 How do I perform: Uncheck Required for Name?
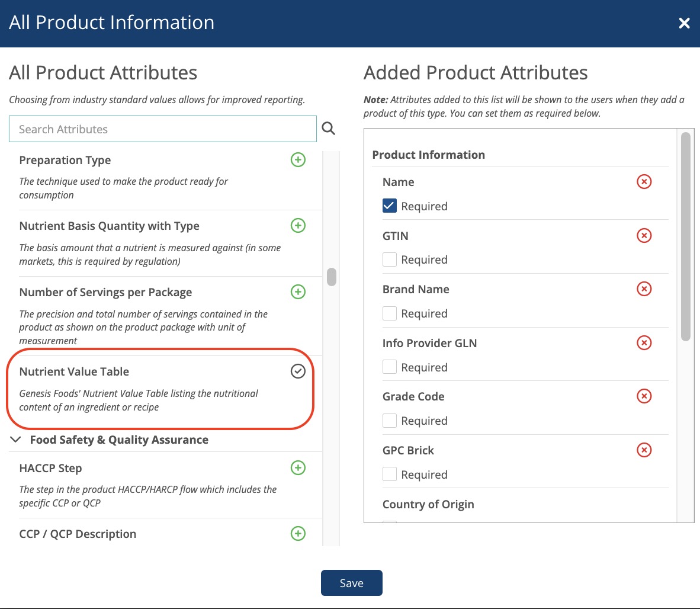point(390,206)
